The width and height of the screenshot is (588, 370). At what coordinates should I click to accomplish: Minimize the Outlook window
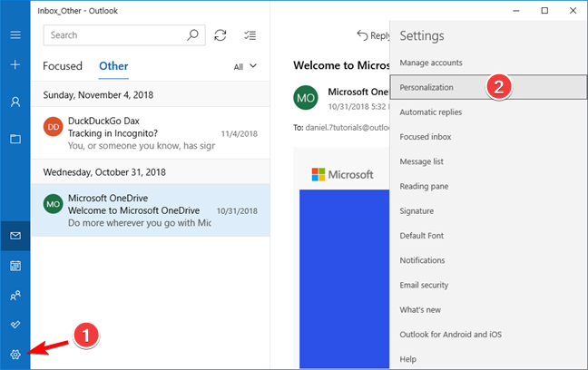coord(516,11)
